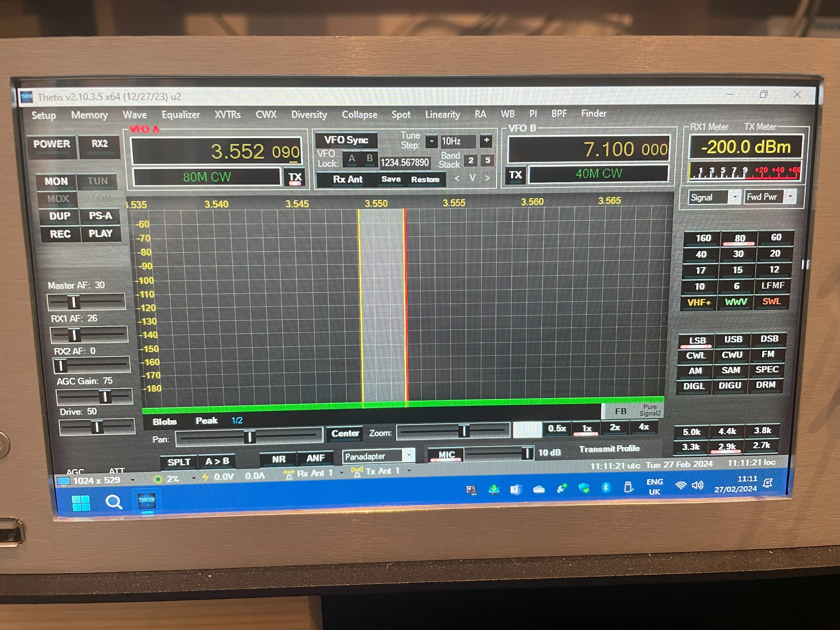This screenshot has height=630, width=840.
Task: Open the Memory menu
Action: click(90, 115)
